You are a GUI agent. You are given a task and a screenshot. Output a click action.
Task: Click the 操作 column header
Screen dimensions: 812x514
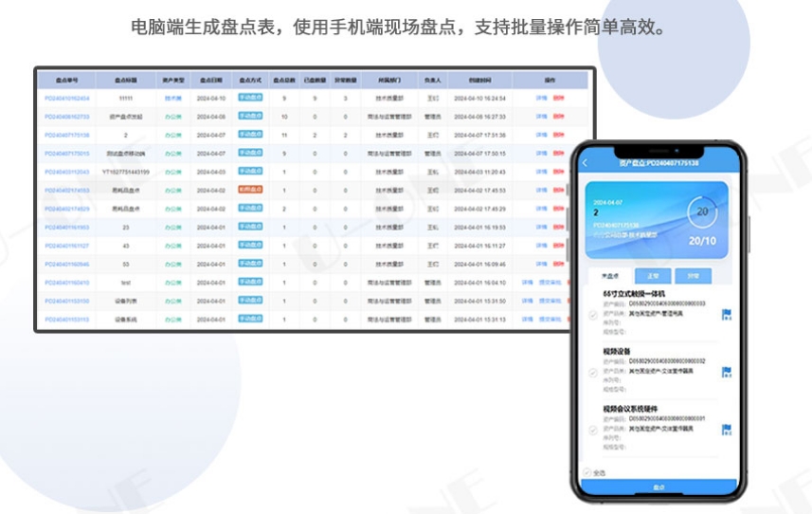[550, 81]
